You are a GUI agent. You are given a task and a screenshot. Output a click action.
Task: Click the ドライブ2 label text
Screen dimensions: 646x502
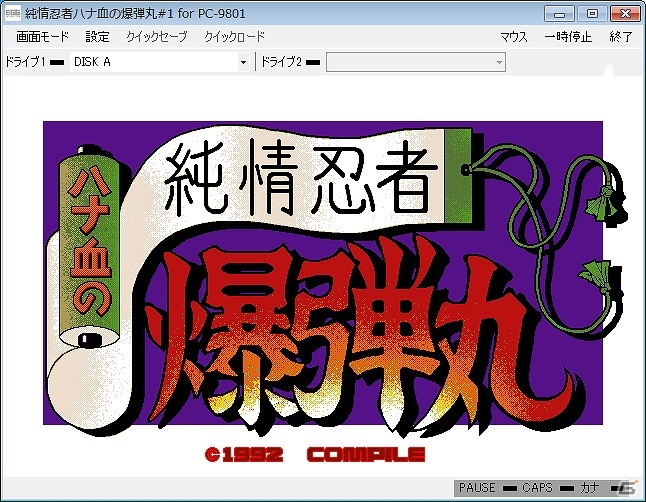pyautogui.click(x=281, y=62)
